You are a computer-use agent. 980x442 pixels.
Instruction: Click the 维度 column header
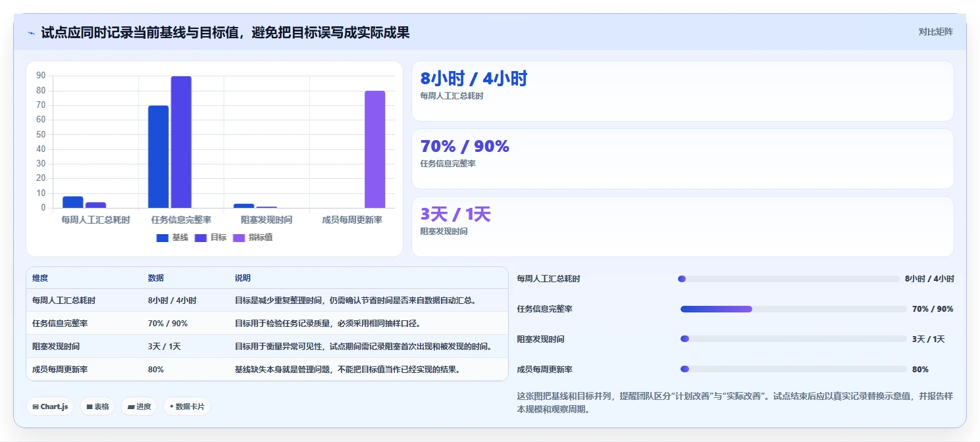(40, 278)
